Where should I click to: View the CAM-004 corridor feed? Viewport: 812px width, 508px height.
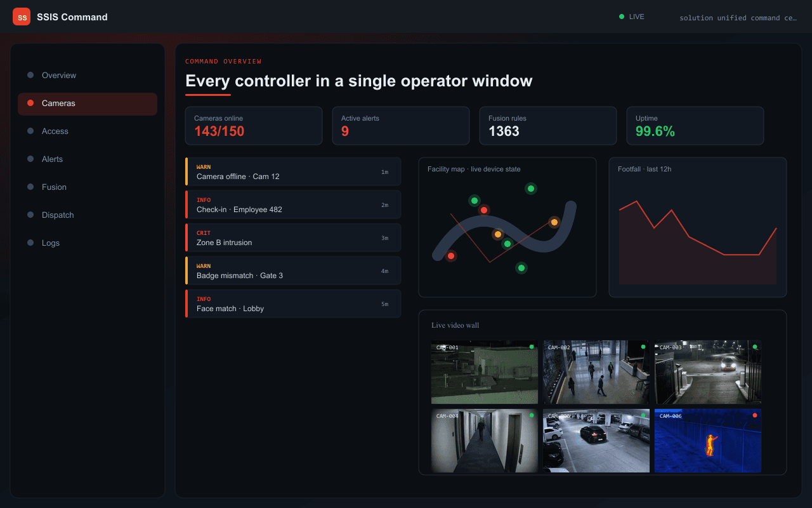pyautogui.click(x=485, y=441)
